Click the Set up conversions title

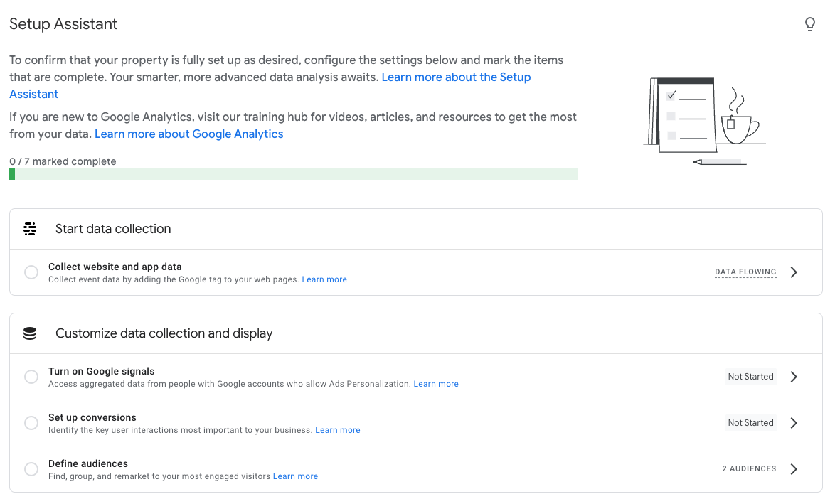[x=92, y=417]
